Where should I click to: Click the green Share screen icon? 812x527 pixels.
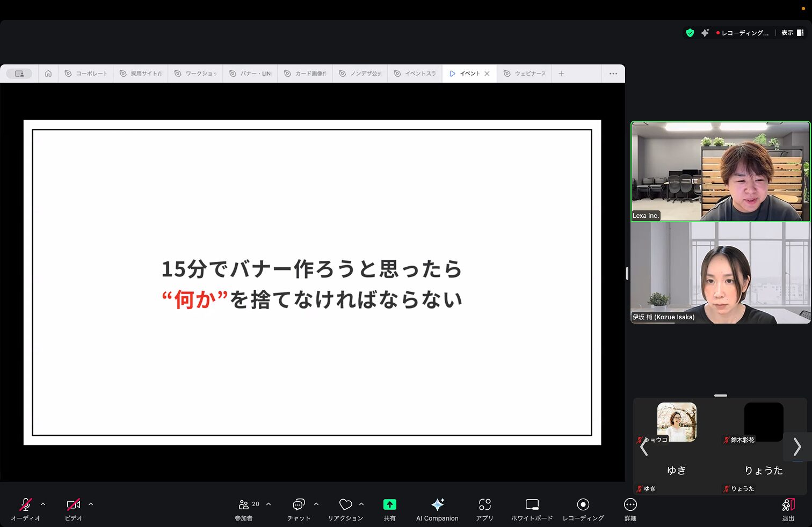point(389,505)
